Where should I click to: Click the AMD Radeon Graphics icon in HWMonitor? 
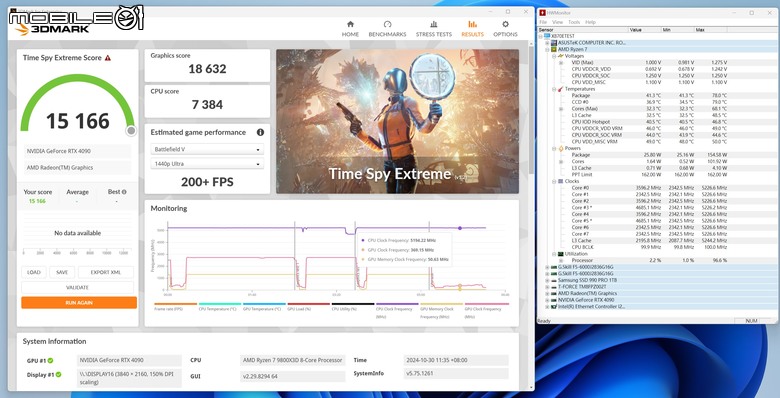(x=554, y=294)
